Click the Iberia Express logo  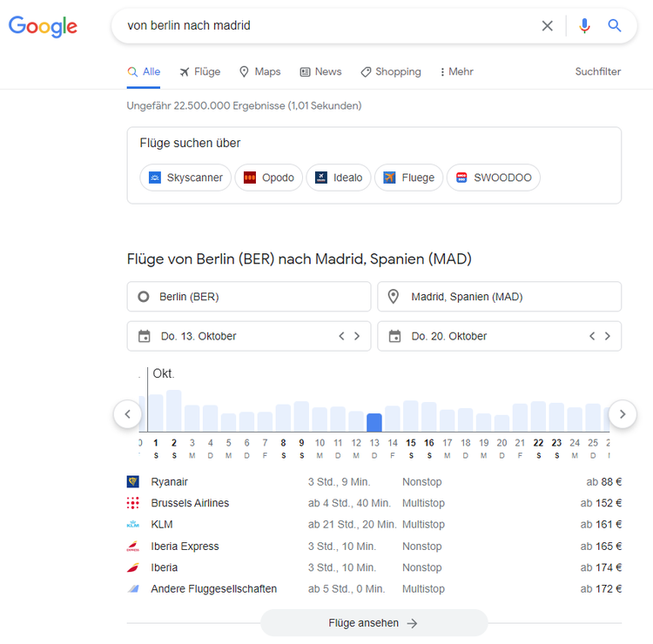(133, 547)
